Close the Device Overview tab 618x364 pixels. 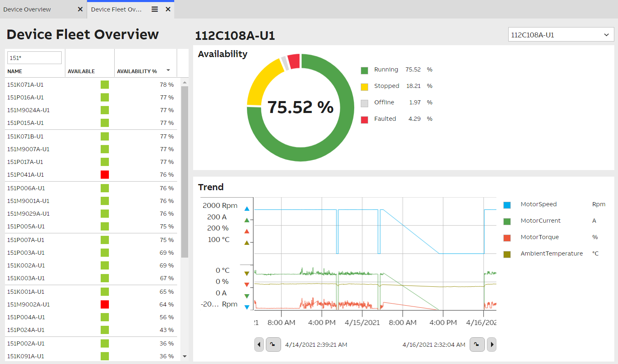(80, 9)
